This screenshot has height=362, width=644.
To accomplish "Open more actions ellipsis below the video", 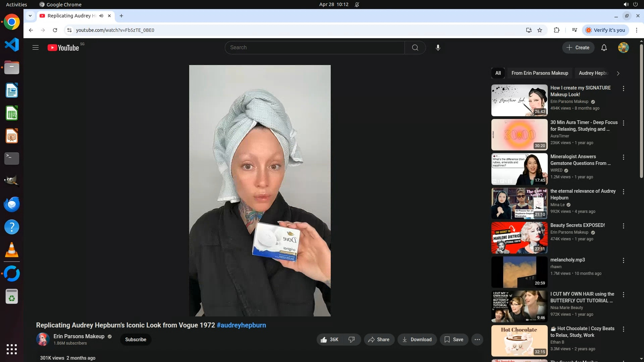I will pyautogui.click(x=477, y=340).
